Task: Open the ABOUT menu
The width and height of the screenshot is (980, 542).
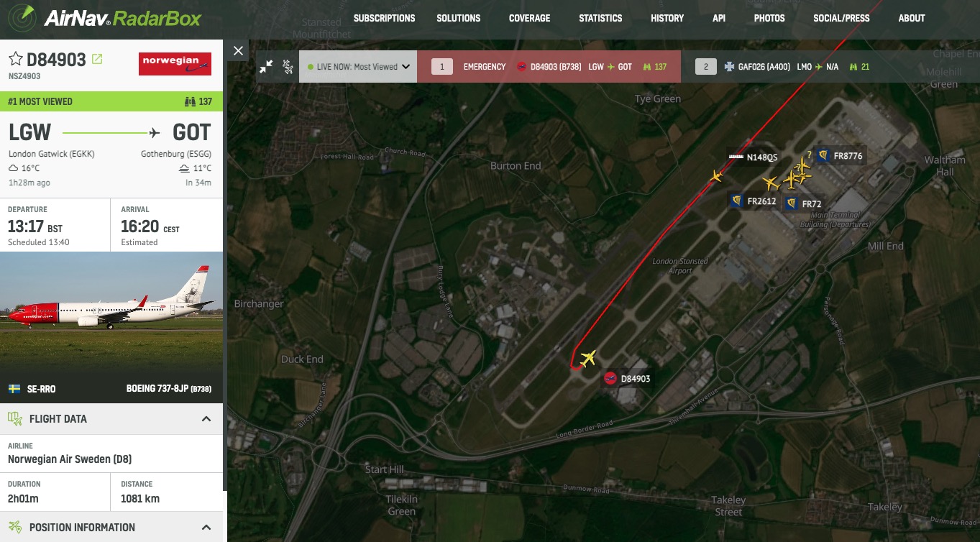Action: [x=912, y=18]
